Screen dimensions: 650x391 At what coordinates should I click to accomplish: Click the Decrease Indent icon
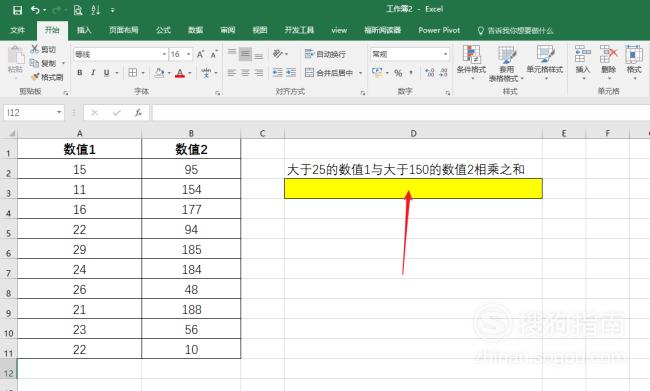[x=277, y=73]
